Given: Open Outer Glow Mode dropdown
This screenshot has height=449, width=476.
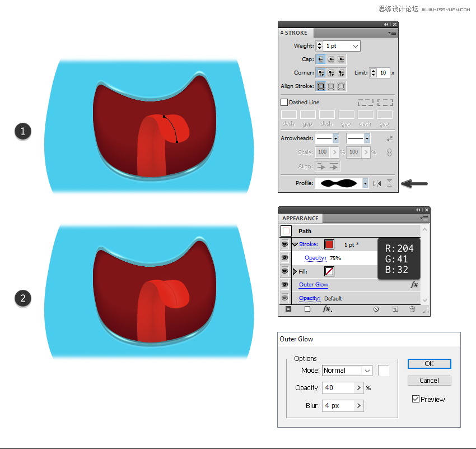Looking at the screenshot, I should click(367, 371).
